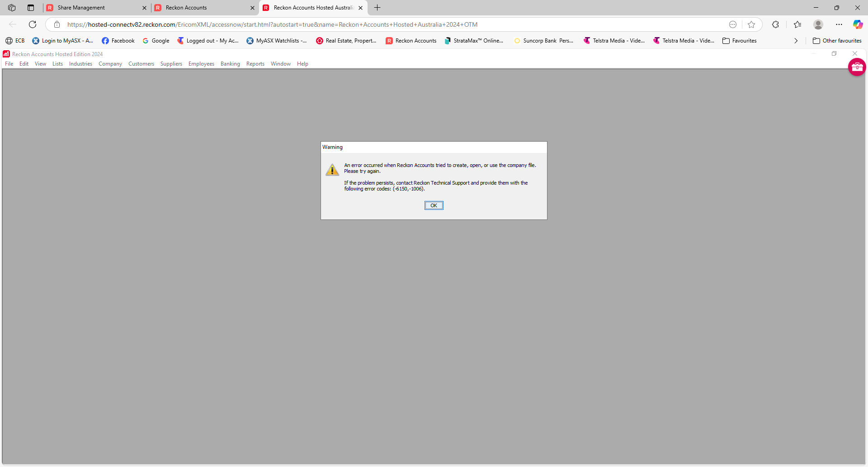Open the Lists menu
Viewport: 868px width, 467px height.
57,64
